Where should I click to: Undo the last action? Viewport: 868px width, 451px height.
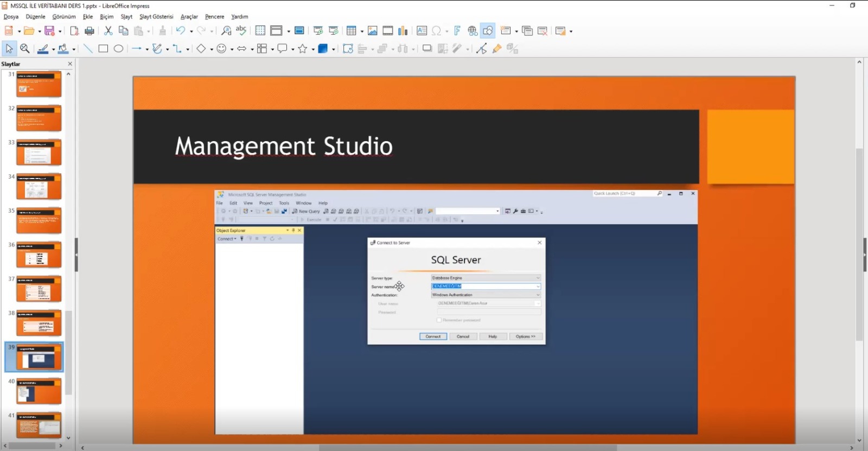point(181,31)
